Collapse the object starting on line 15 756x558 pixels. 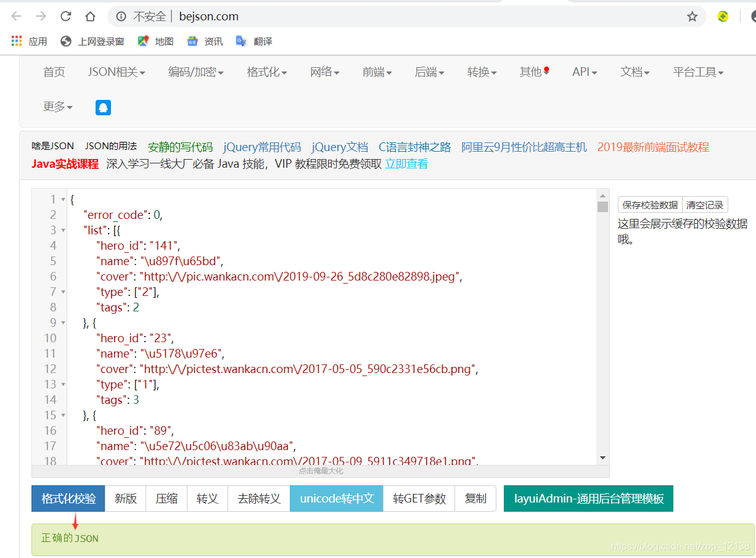point(64,416)
